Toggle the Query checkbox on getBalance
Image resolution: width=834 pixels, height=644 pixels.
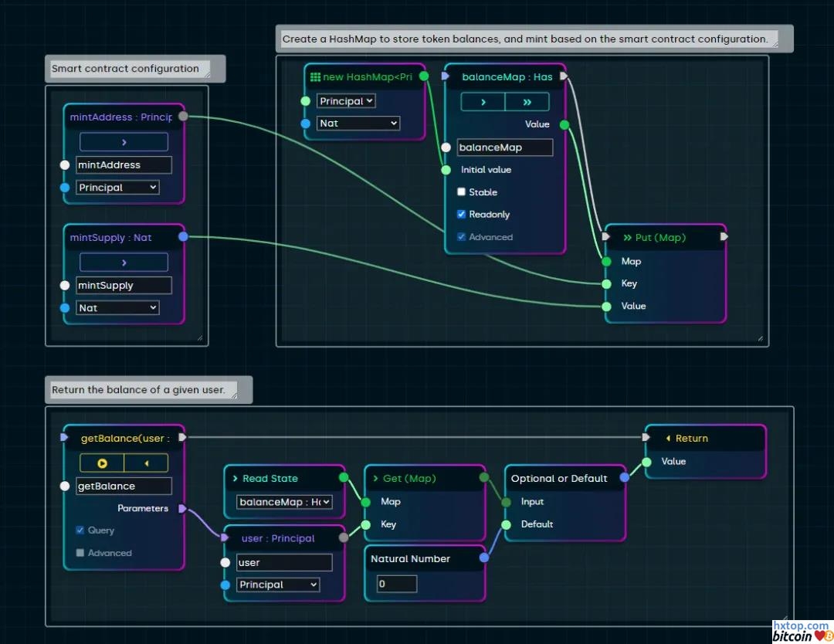[x=80, y=530]
